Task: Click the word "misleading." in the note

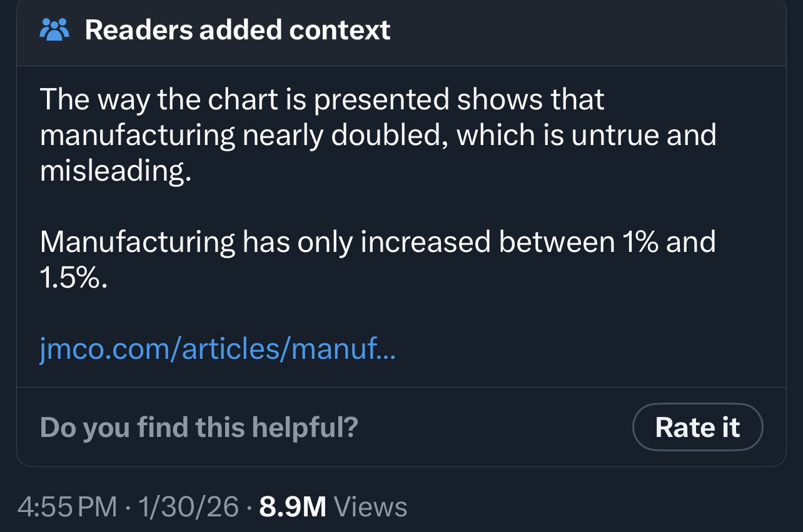Action: click(115, 171)
